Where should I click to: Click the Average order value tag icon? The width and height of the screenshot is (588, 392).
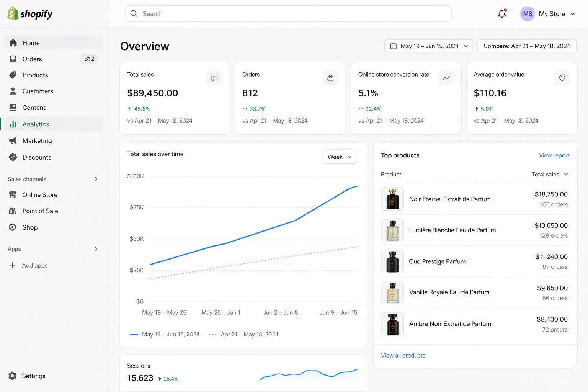point(562,78)
